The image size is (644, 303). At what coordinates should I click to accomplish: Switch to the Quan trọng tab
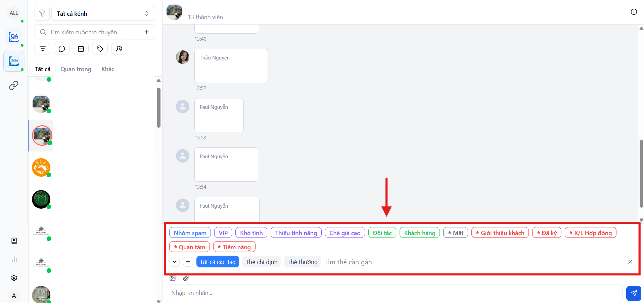click(x=76, y=69)
